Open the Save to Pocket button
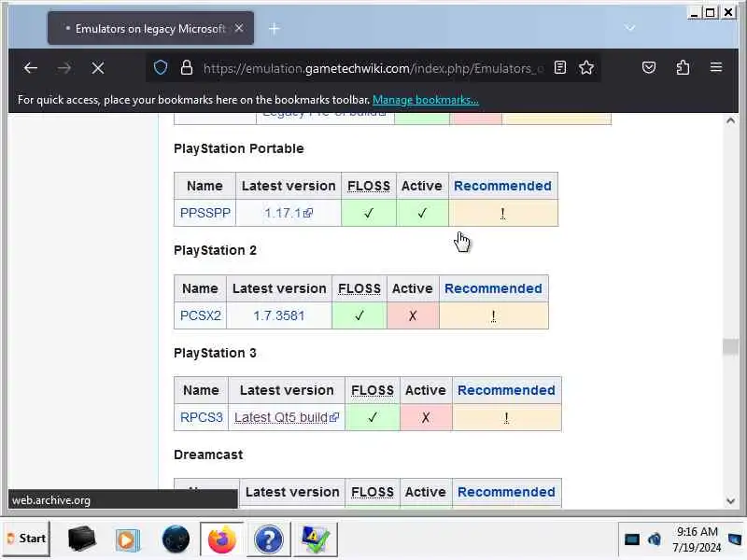The image size is (747, 560). pyautogui.click(x=649, y=67)
